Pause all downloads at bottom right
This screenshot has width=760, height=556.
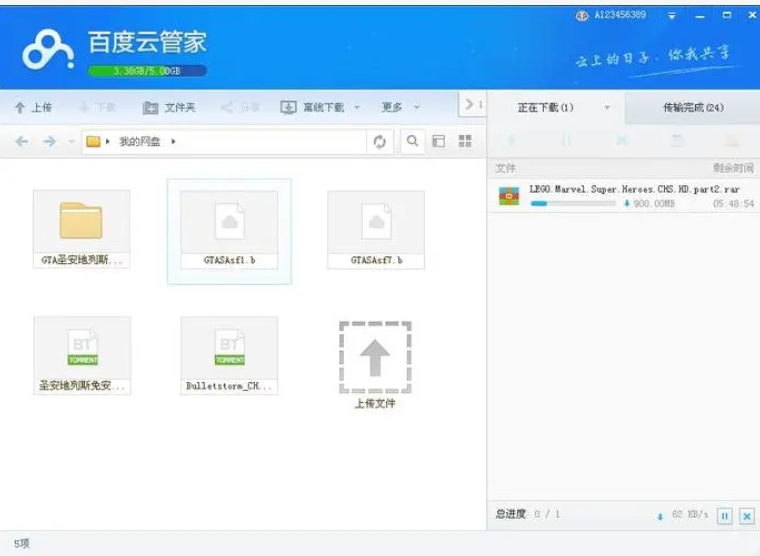(725, 516)
